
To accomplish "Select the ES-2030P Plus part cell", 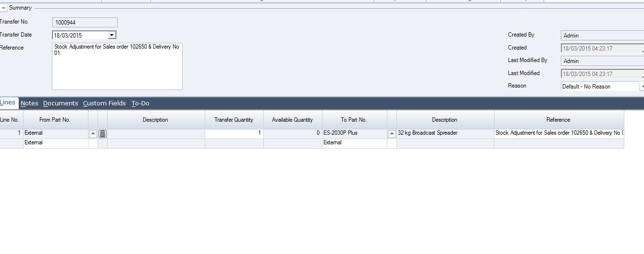I will [x=354, y=133].
